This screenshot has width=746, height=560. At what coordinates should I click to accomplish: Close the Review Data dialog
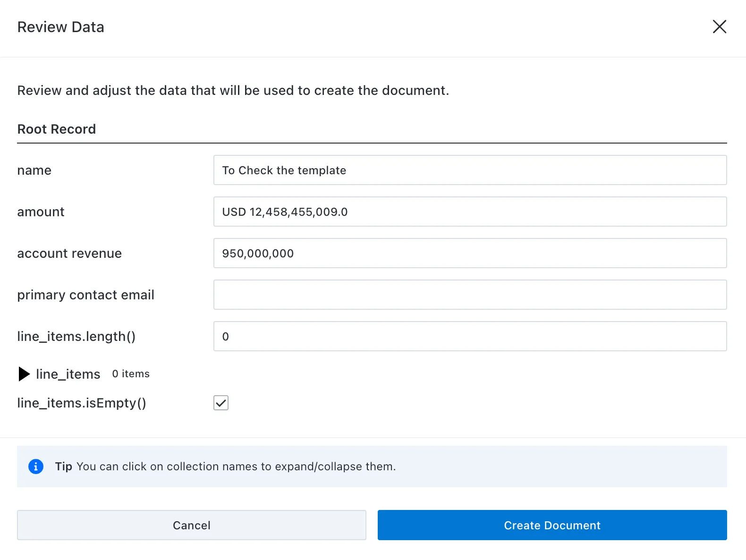(719, 26)
